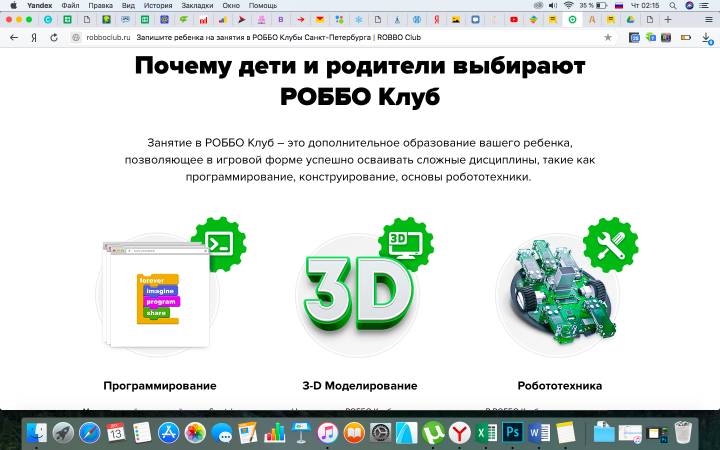
Task: Open the Окно menu
Action: (x=231, y=6)
